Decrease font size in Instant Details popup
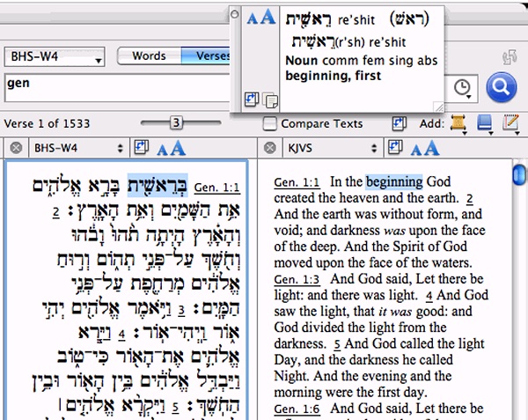Image resolution: width=528 pixels, height=420 pixels. point(253,18)
